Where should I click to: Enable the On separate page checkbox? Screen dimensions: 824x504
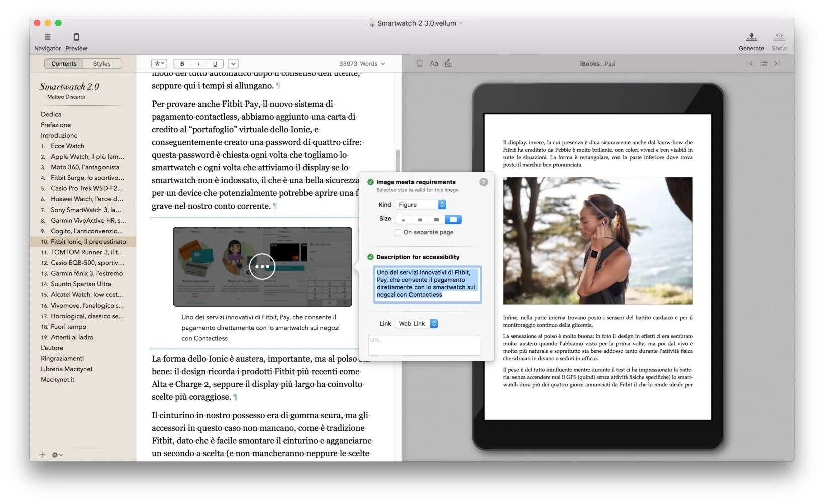[397, 232]
